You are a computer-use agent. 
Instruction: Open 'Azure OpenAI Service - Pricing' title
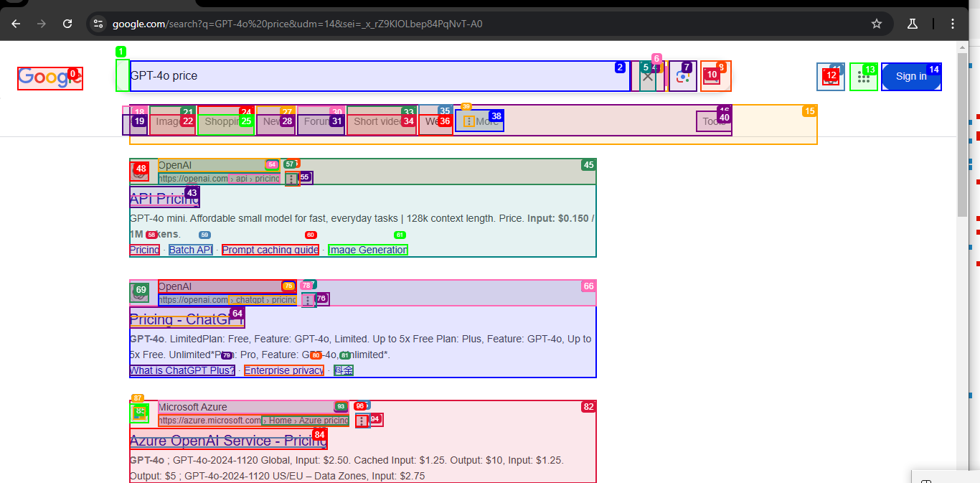(x=228, y=440)
